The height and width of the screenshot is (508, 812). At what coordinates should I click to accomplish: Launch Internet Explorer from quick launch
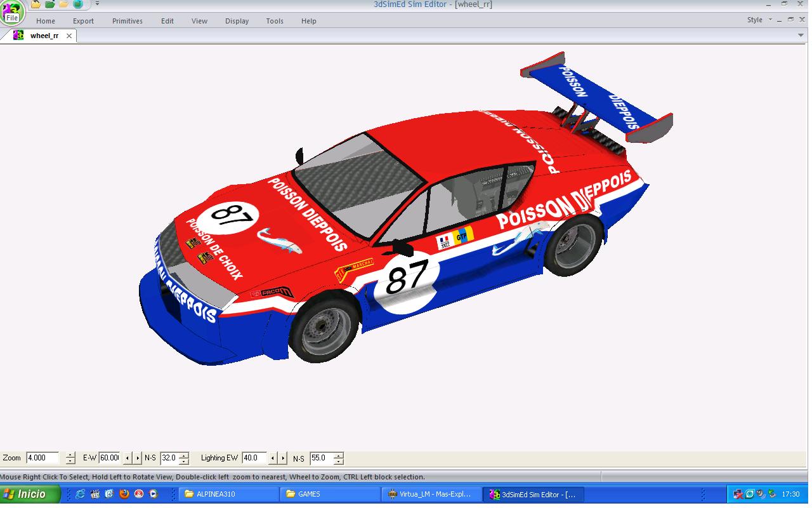point(81,494)
